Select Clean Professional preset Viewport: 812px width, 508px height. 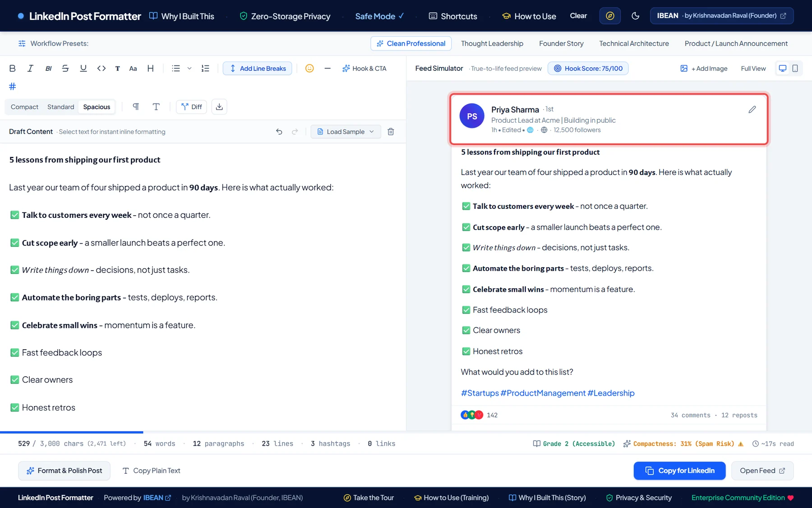point(411,44)
